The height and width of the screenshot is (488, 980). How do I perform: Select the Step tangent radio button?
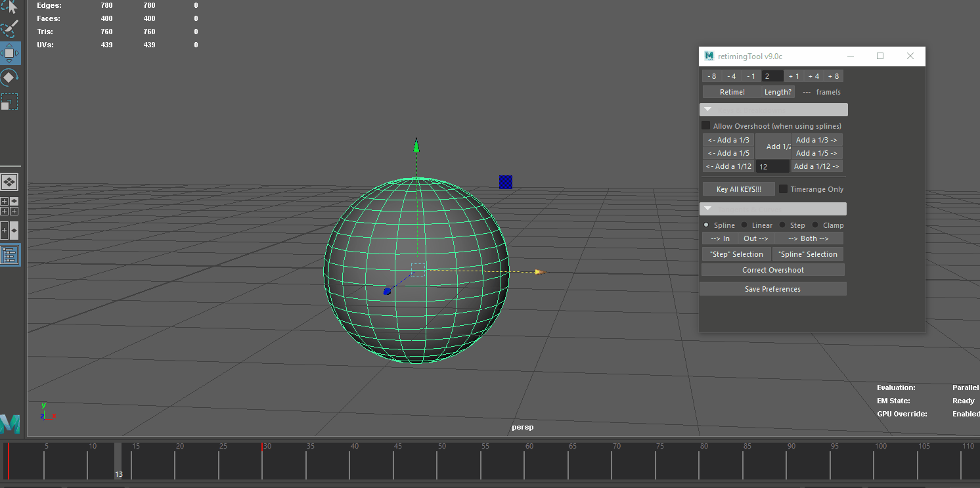pyautogui.click(x=782, y=225)
